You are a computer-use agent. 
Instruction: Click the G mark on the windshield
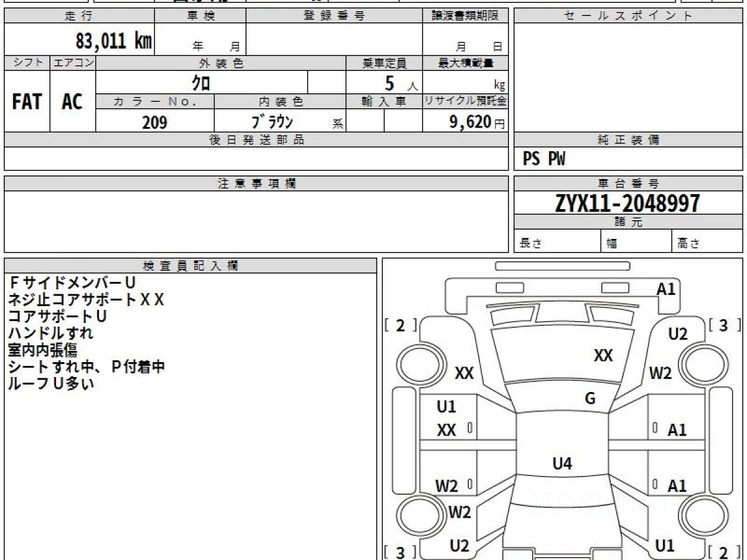tap(590, 399)
